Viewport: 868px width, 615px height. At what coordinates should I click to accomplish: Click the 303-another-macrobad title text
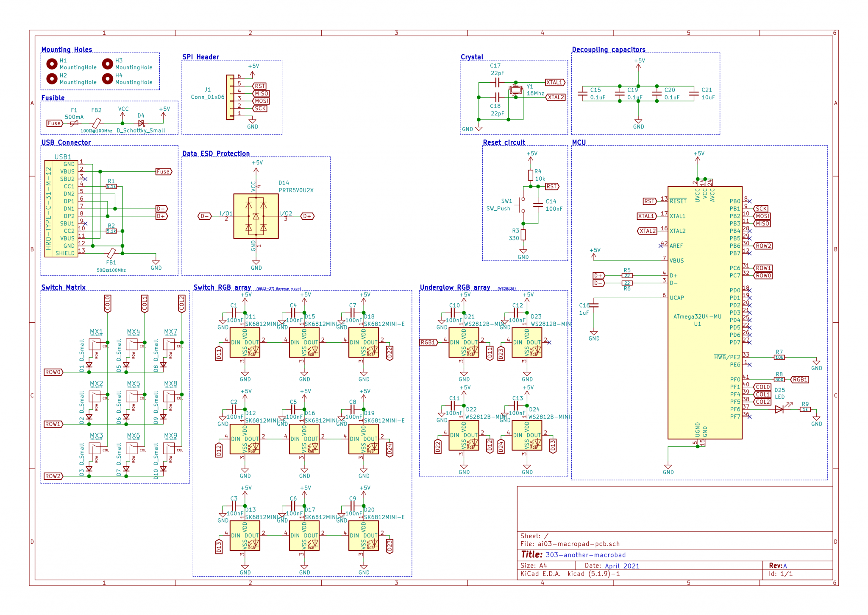(585, 554)
